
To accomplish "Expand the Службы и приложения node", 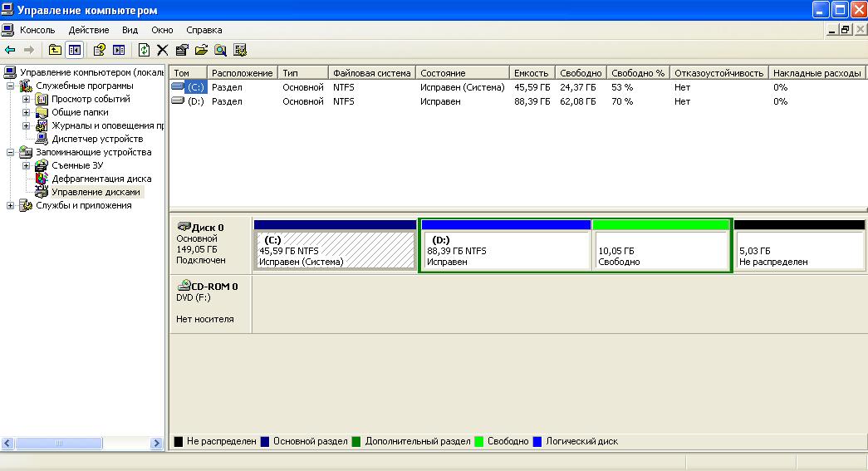I will (11, 205).
